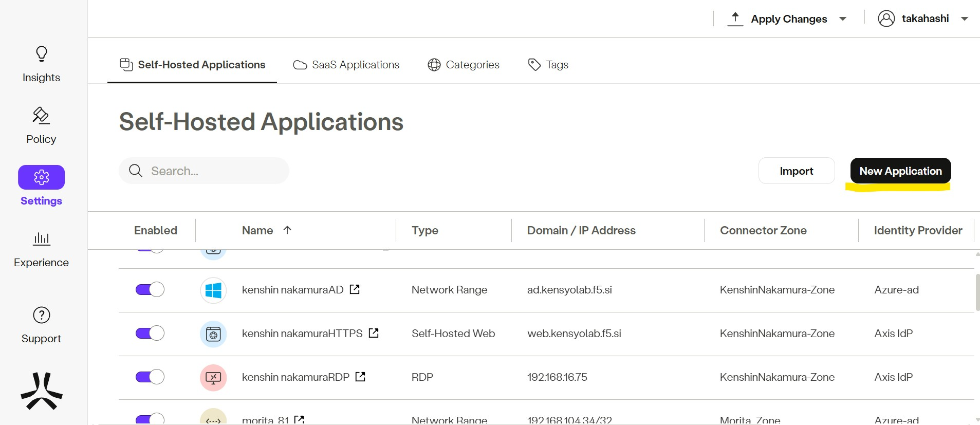Open external link for kenshin nakamuraHTTPS
This screenshot has width=980, height=425.
pyautogui.click(x=374, y=333)
